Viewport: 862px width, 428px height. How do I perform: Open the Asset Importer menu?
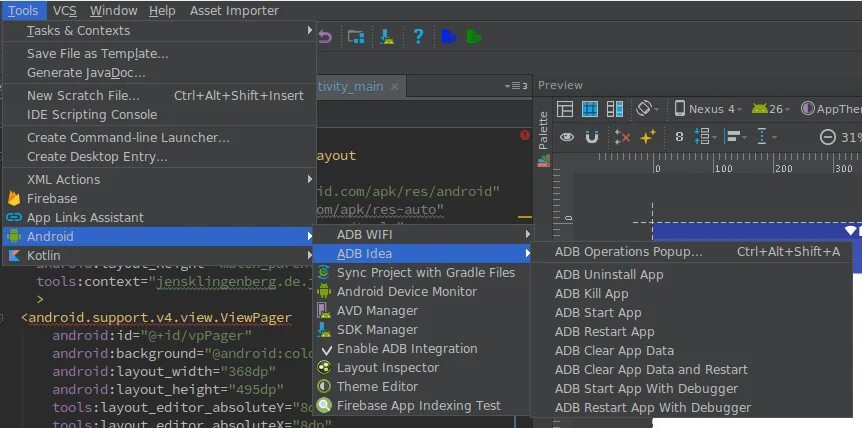(x=234, y=10)
